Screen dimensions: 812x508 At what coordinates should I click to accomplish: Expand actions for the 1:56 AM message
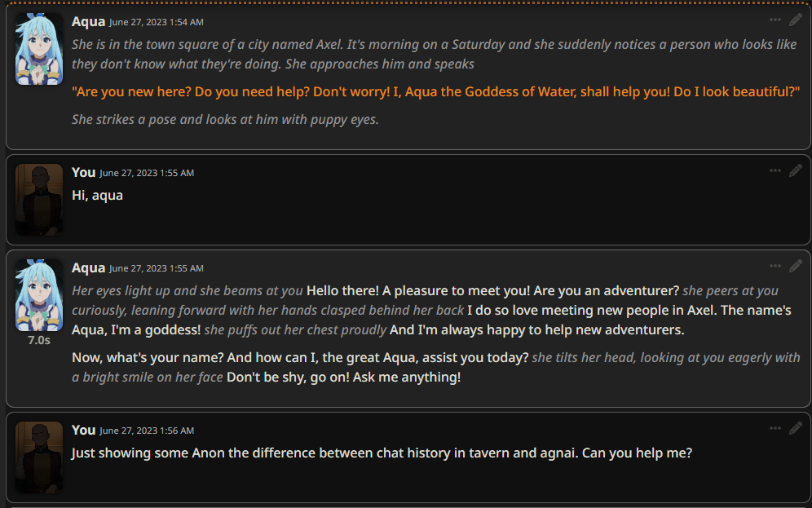pos(775,428)
